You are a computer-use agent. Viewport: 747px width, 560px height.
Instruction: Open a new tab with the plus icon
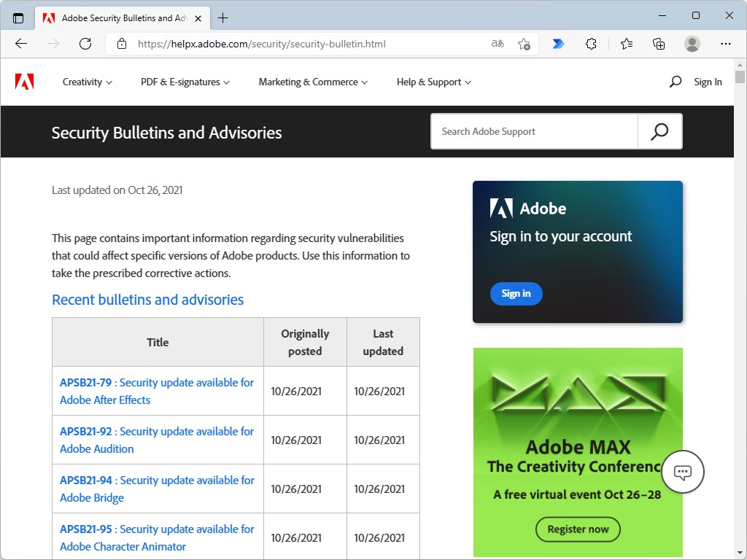click(222, 18)
